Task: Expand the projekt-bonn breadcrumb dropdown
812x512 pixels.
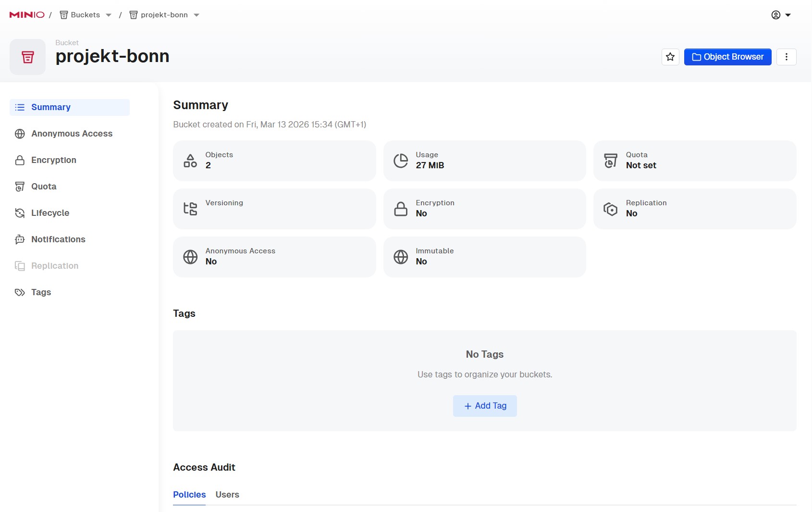Action: coord(197,15)
